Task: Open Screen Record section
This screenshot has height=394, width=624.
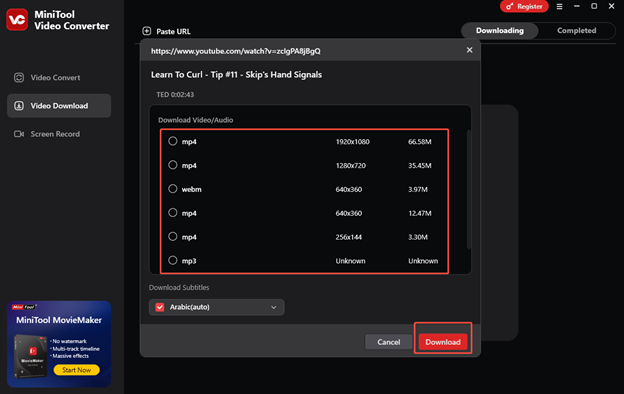Action: coord(59,134)
